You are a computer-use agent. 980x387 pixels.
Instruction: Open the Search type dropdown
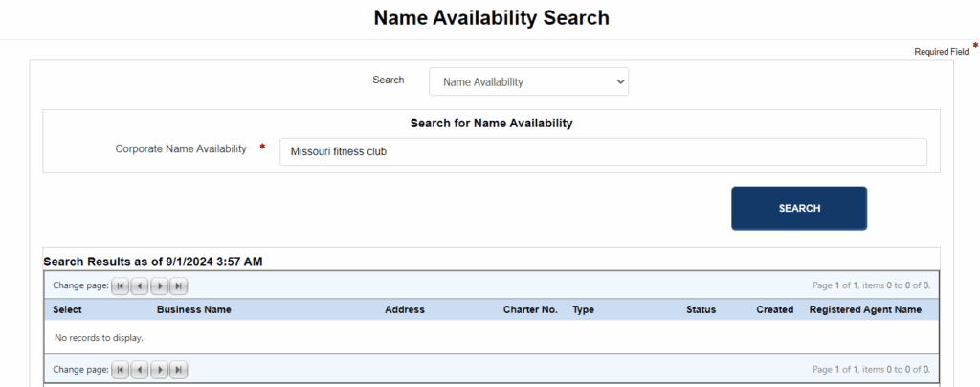(x=528, y=82)
